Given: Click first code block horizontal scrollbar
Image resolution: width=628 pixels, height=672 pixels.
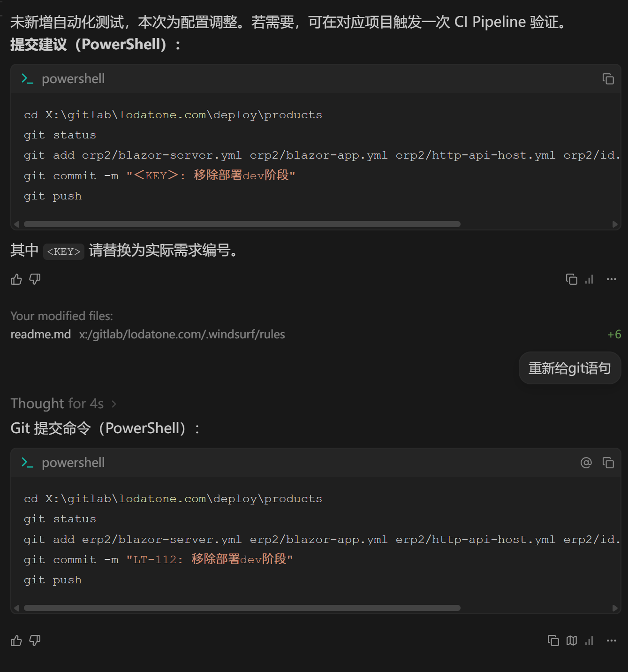Looking at the screenshot, I should pyautogui.click(x=242, y=224).
